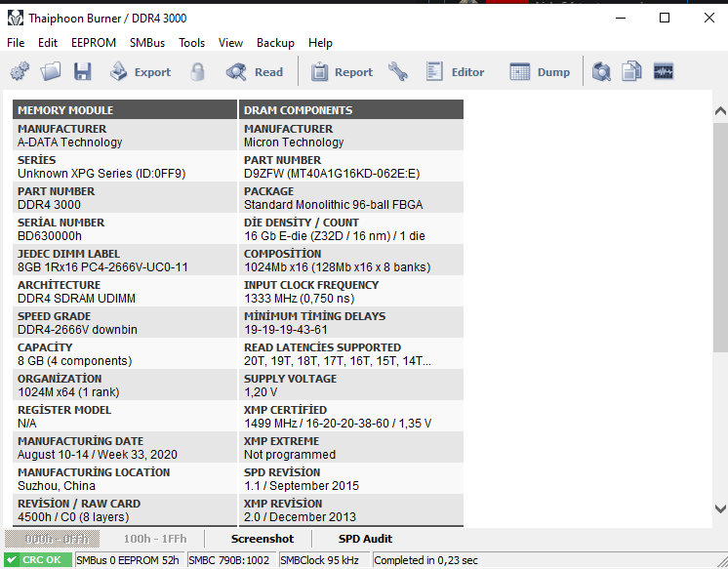
Task: Click the Export toolbar button
Action: coord(141,72)
